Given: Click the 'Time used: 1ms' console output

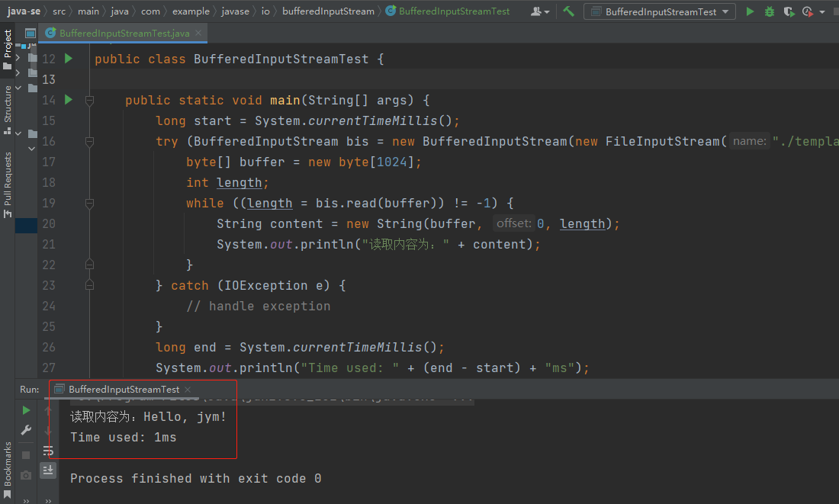Looking at the screenshot, I should [123, 437].
